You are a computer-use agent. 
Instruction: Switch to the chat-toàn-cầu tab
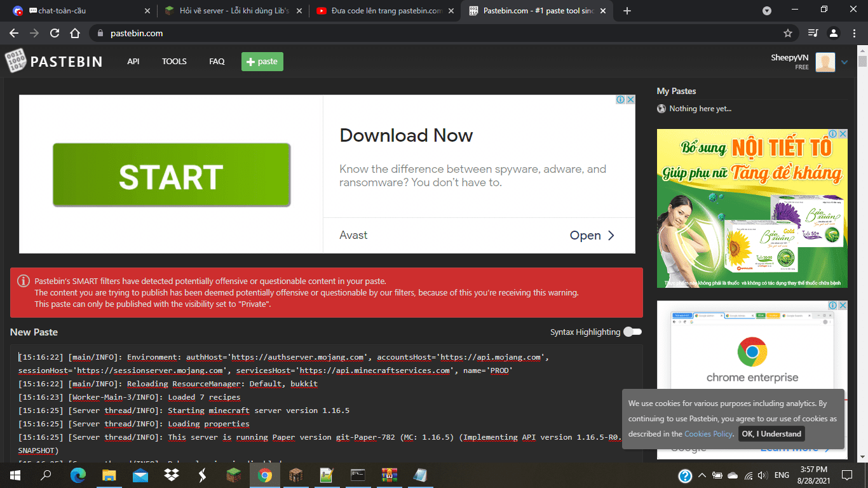point(80,11)
